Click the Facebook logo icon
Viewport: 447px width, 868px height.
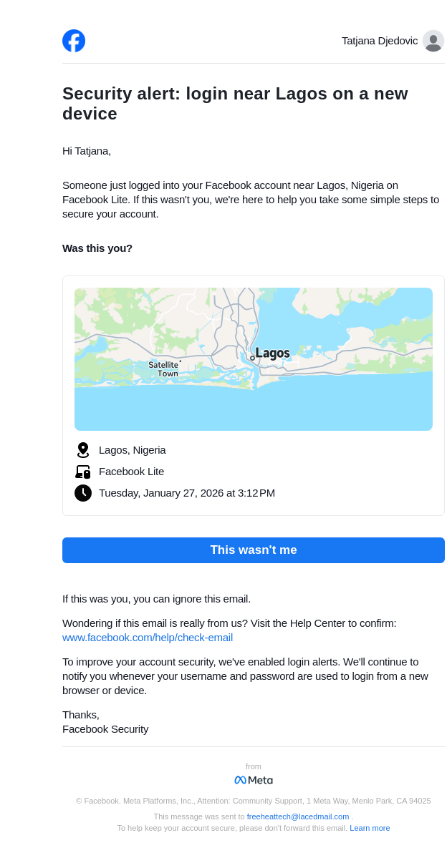pyautogui.click(x=74, y=41)
